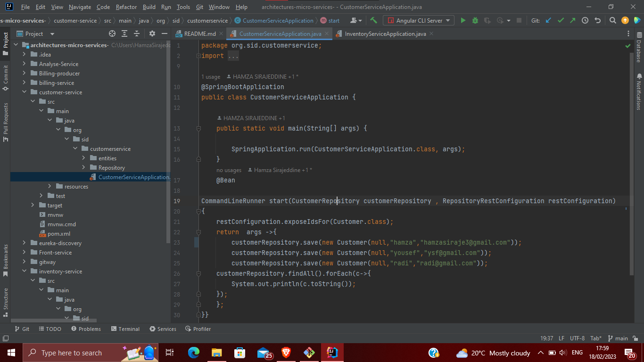
Task: Start debugging with the green bug icon
Action: pos(475,20)
